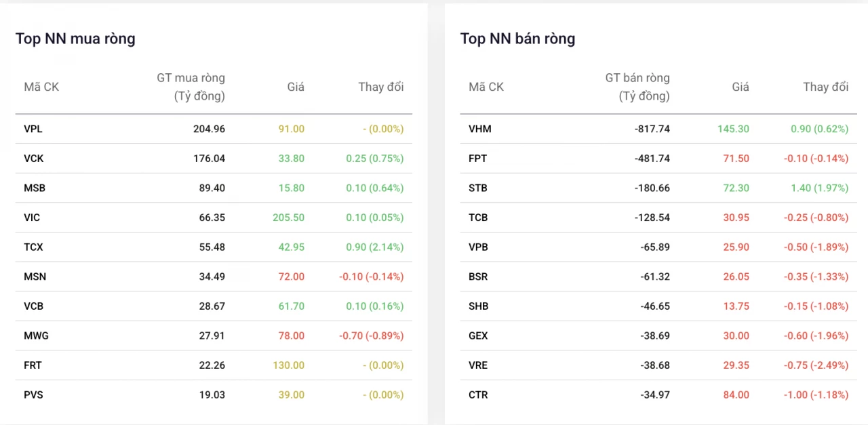Click 'Giá' header in net buy table
868x425 pixels.
pos(296,87)
